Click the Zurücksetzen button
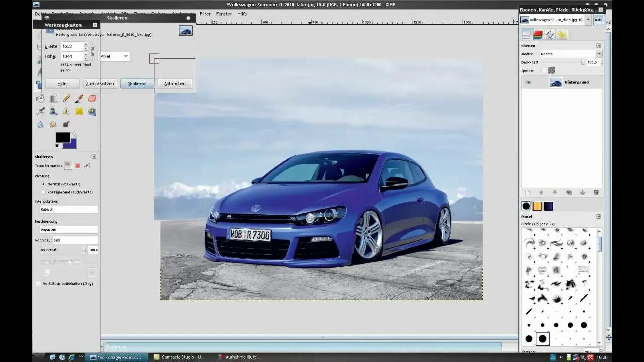 [x=100, y=84]
